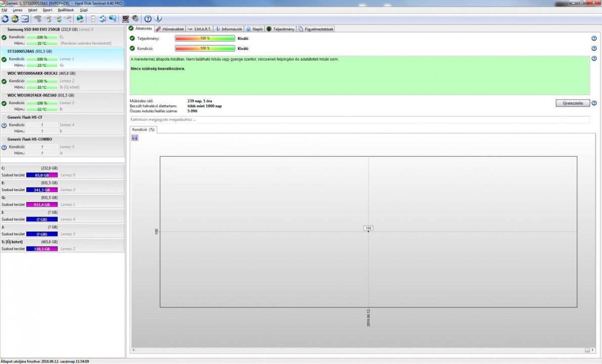Click the blue question mark help icon
This screenshot has height=364, width=602.
click(x=148, y=18)
